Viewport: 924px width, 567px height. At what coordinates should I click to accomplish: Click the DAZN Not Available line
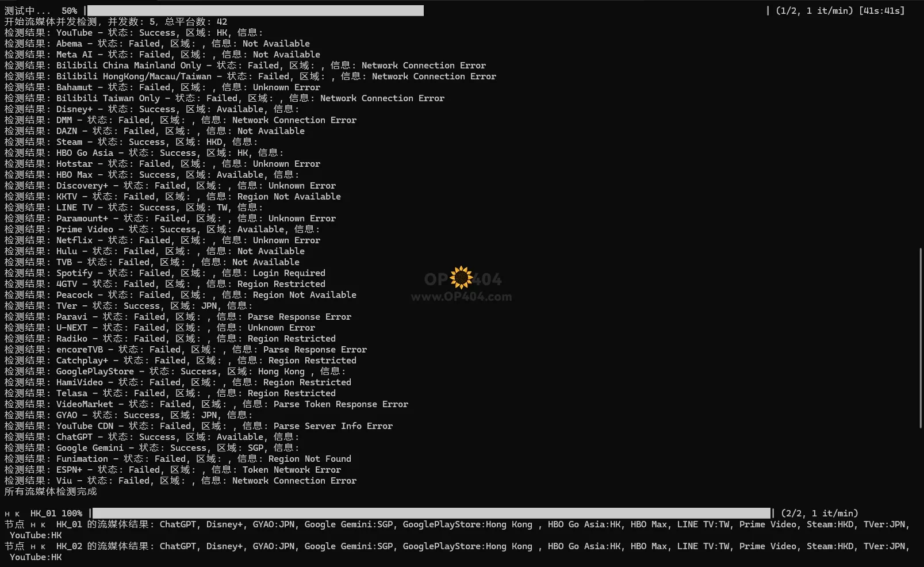click(155, 131)
